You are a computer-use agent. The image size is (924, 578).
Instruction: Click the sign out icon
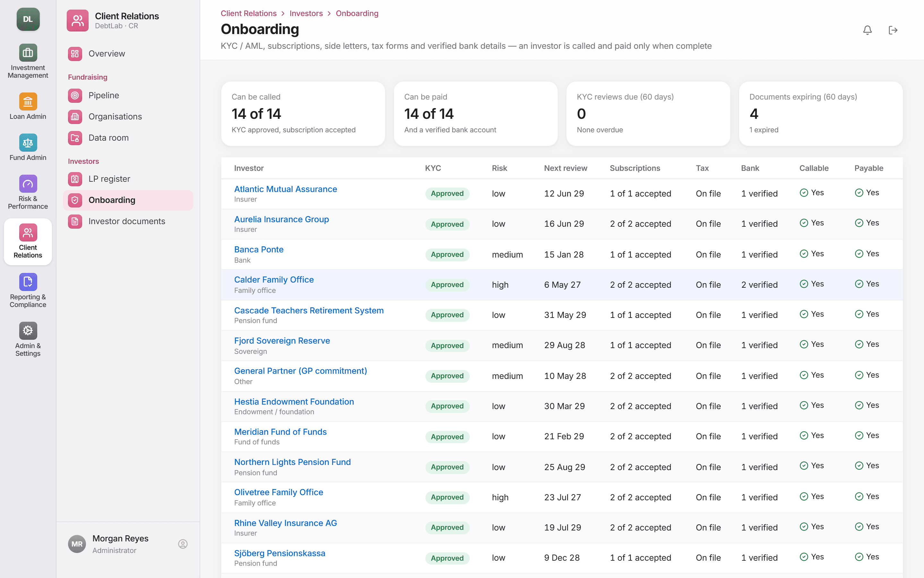point(893,30)
